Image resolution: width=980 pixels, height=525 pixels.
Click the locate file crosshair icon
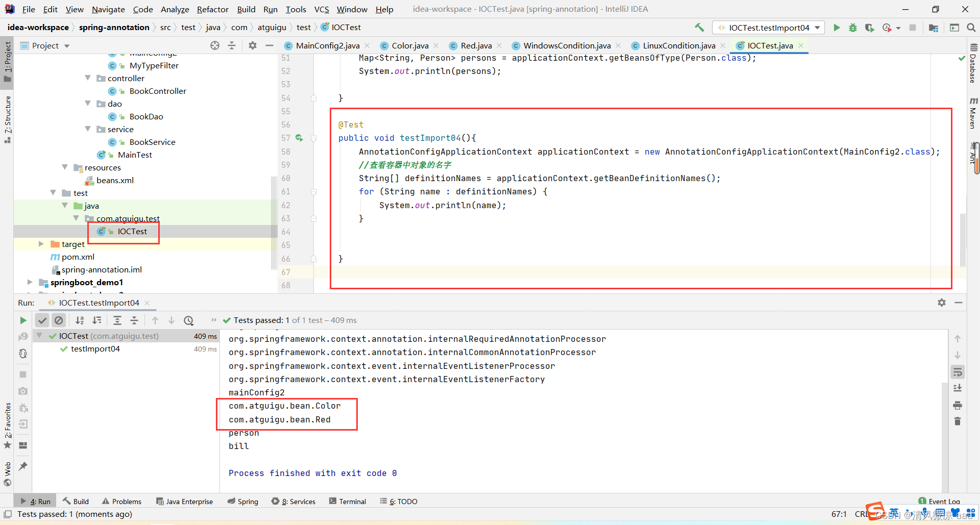(215, 45)
